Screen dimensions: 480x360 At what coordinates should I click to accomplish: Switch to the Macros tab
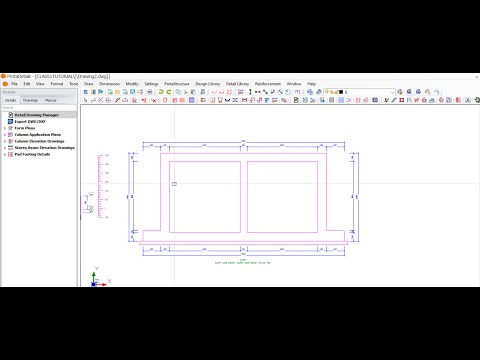(x=51, y=100)
